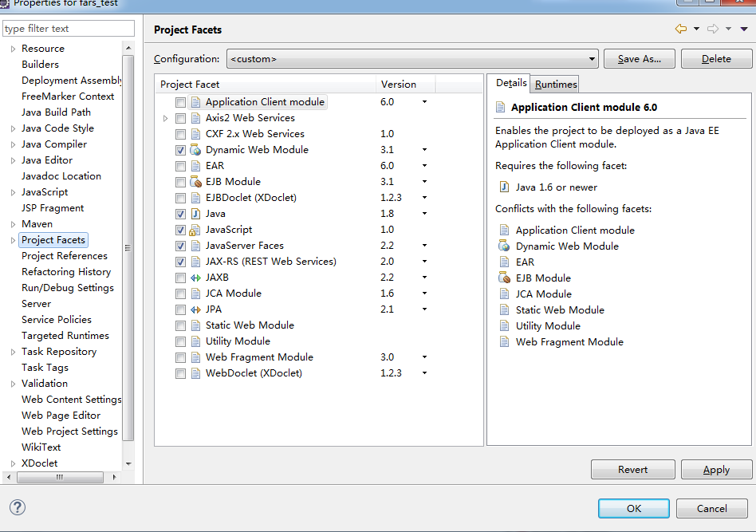Expand the Axis2 Web Services facet node
This screenshot has height=532, width=756.
(165, 118)
